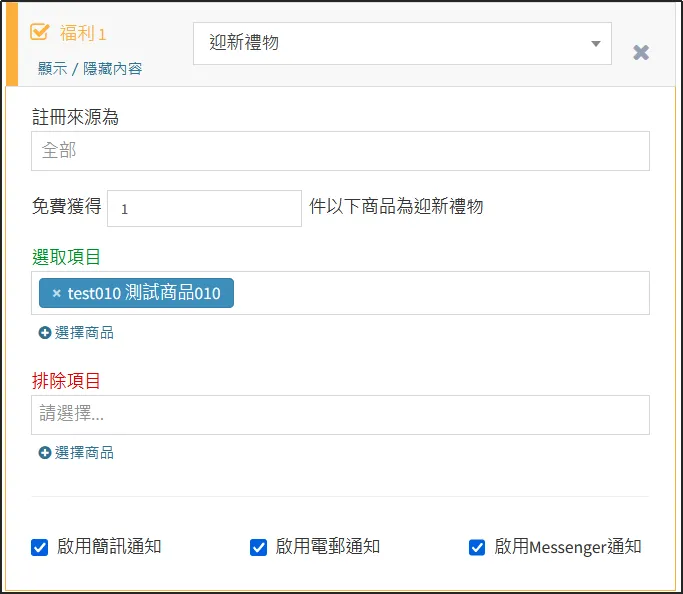
Task: Click 顯示 / 隱藏內容 link
Action: (x=90, y=69)
